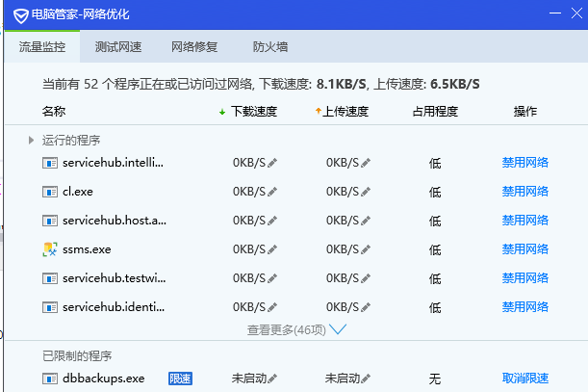The width and height of the screenshot is (588, 392).
Task: Click the servicehub.host.a program icon
Action: (x=50, y=221)
